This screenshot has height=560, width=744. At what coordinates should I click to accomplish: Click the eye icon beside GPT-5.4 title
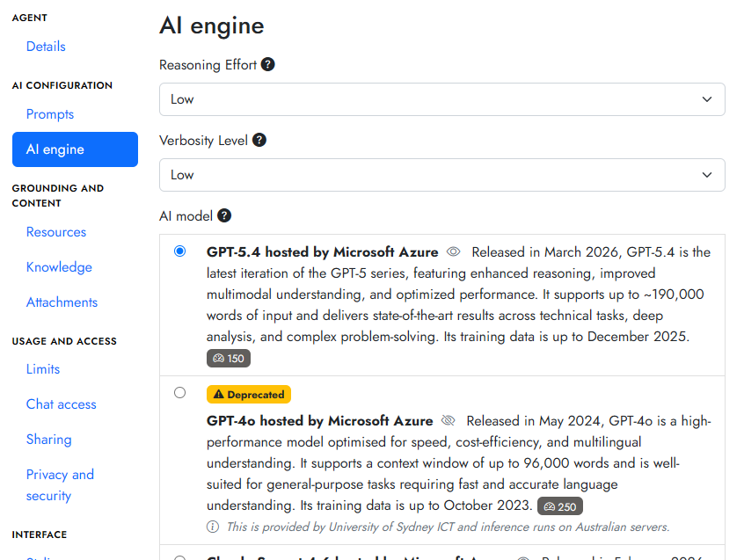point(454,251)
